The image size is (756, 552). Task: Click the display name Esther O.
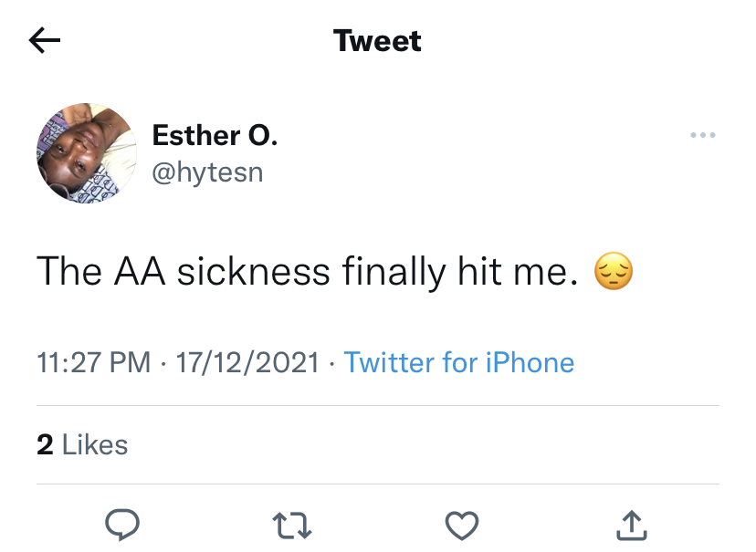pyautogui.click(x=215, y=136)
